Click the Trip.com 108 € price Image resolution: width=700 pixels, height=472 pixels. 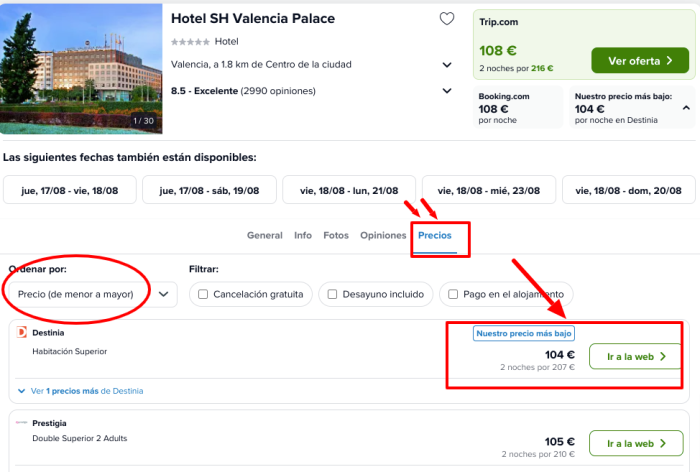click(498, 51)
